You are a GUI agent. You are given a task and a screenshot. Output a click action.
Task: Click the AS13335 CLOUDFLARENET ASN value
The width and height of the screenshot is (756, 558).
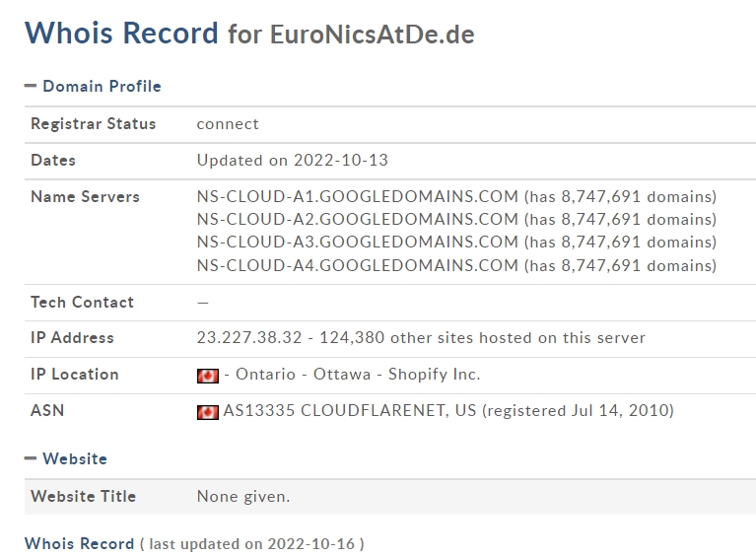448,410
